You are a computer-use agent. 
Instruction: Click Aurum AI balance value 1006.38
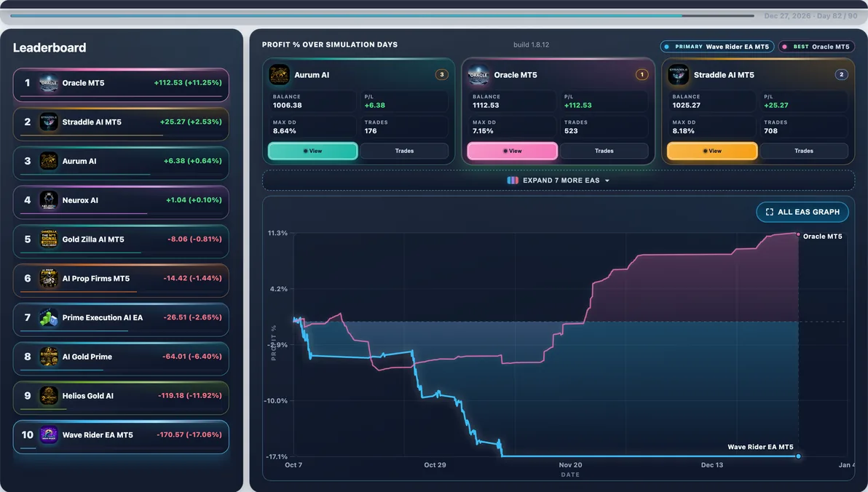288,105
